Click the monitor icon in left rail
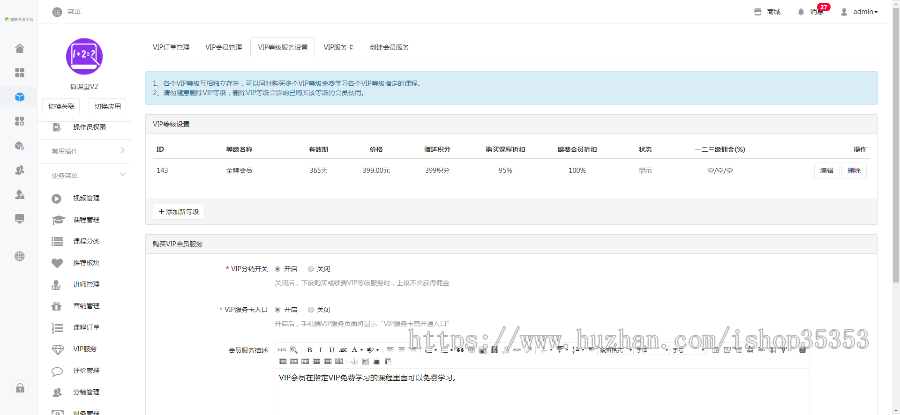 click(20, 218)
